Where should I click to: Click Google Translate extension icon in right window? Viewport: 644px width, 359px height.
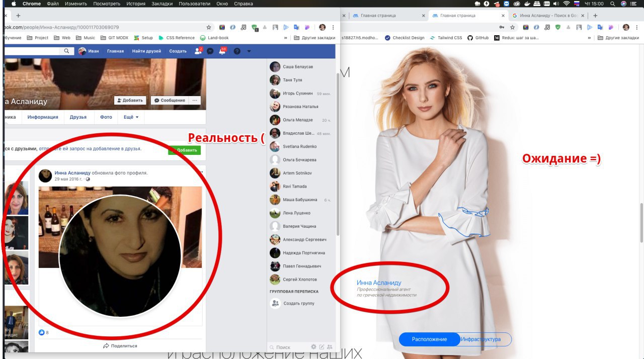click(601, 27)
